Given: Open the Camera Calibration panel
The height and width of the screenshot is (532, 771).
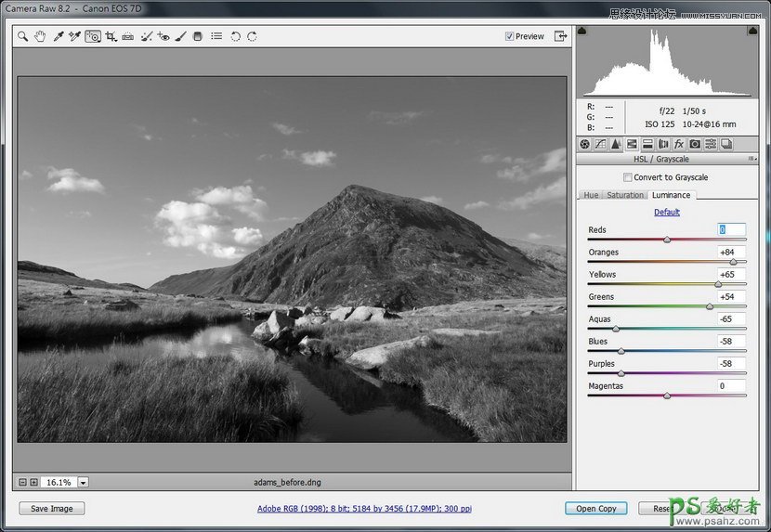Looking at the screenshot, I should point(695,144).
